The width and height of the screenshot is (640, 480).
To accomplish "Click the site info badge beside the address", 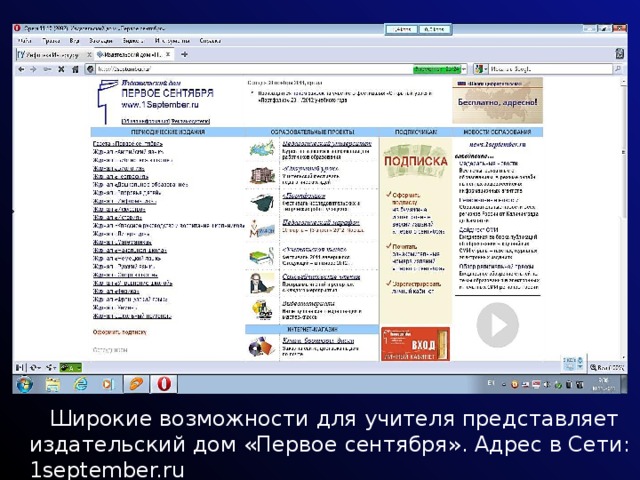I will [90, 69].
